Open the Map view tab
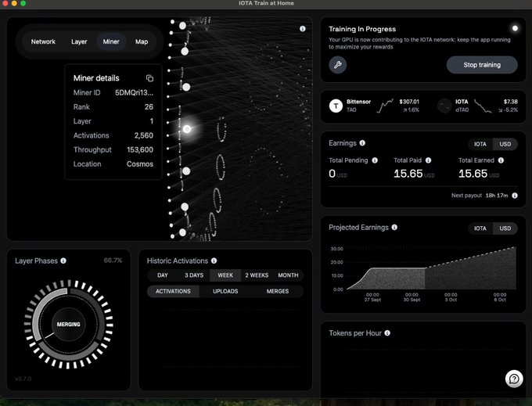The image size is (532, 406). pos(142,41)
